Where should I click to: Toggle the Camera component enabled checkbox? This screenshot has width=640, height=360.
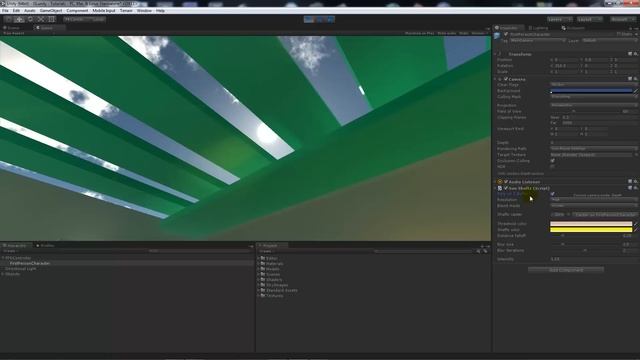coord(506,79)
